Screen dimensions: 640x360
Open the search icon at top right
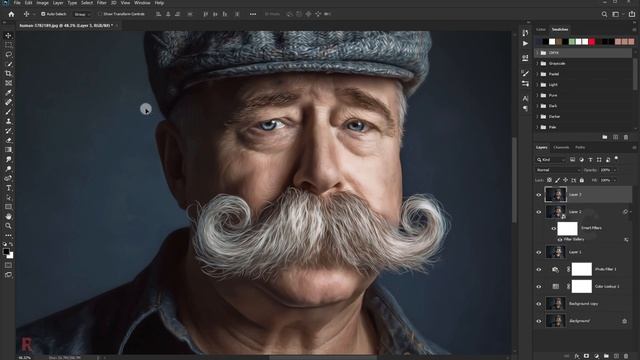tap(604, 14)
